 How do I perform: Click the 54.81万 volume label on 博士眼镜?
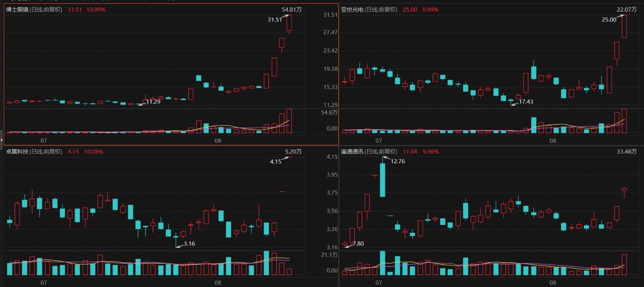(x=292, y=10)
